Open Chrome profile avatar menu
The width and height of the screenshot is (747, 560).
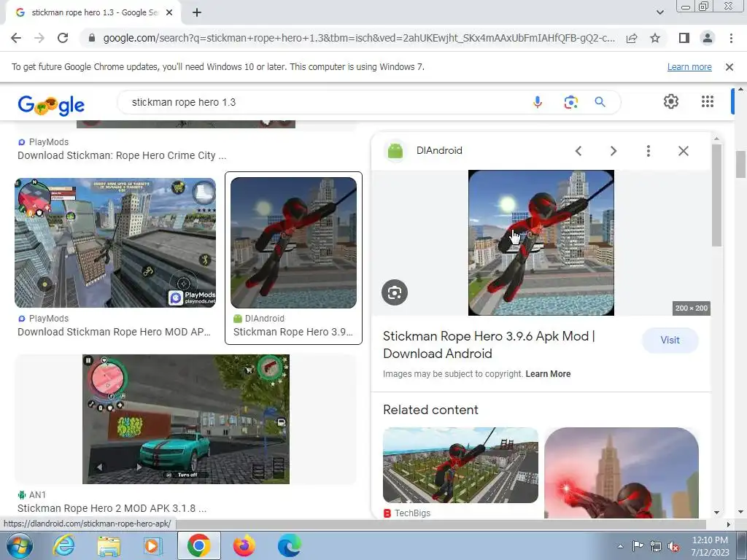pos(708,38)
